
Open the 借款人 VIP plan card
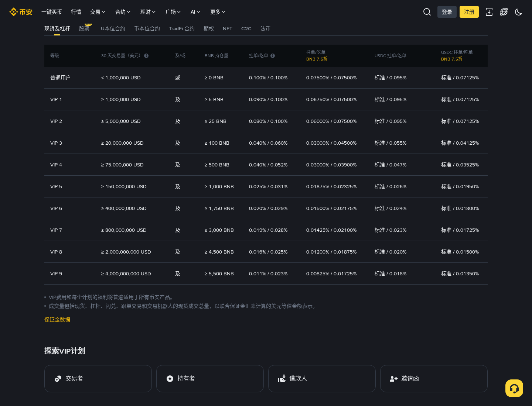click(322, 379)
